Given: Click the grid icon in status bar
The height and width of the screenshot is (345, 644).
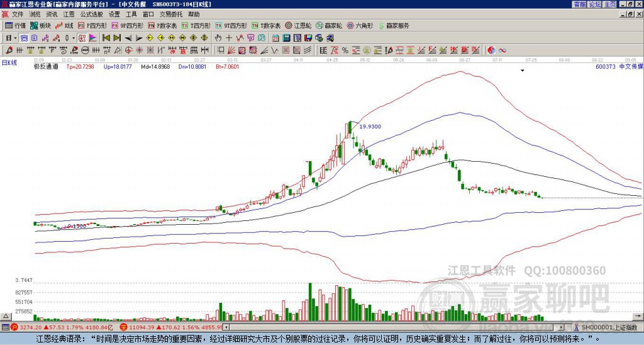Looking at the screenshot, I should [x=5, y=327].
